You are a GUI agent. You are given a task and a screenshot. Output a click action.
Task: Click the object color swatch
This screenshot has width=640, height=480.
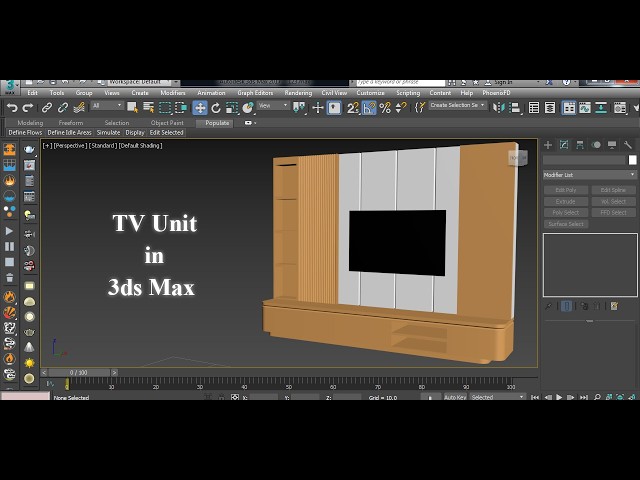click(x=632, y=160)
